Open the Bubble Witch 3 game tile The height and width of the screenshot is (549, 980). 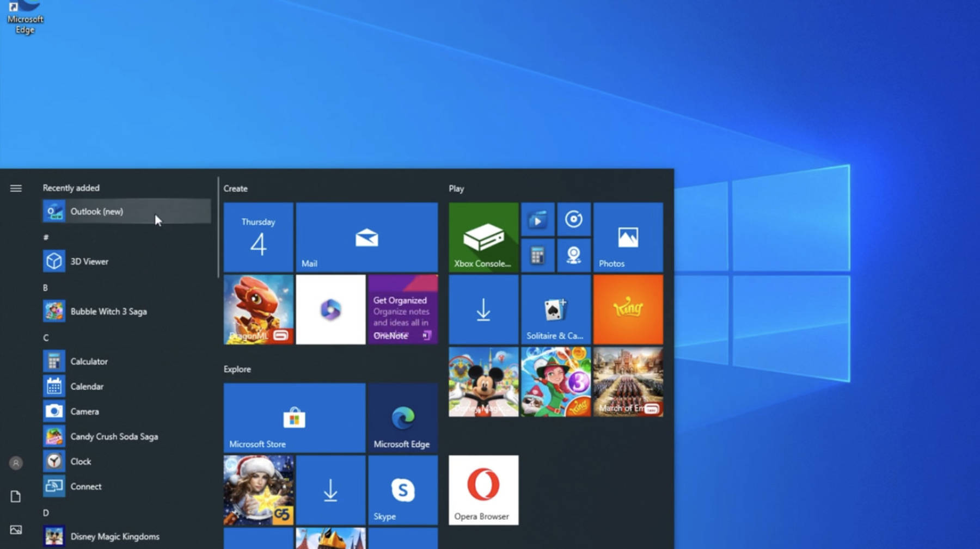point(556,382)
